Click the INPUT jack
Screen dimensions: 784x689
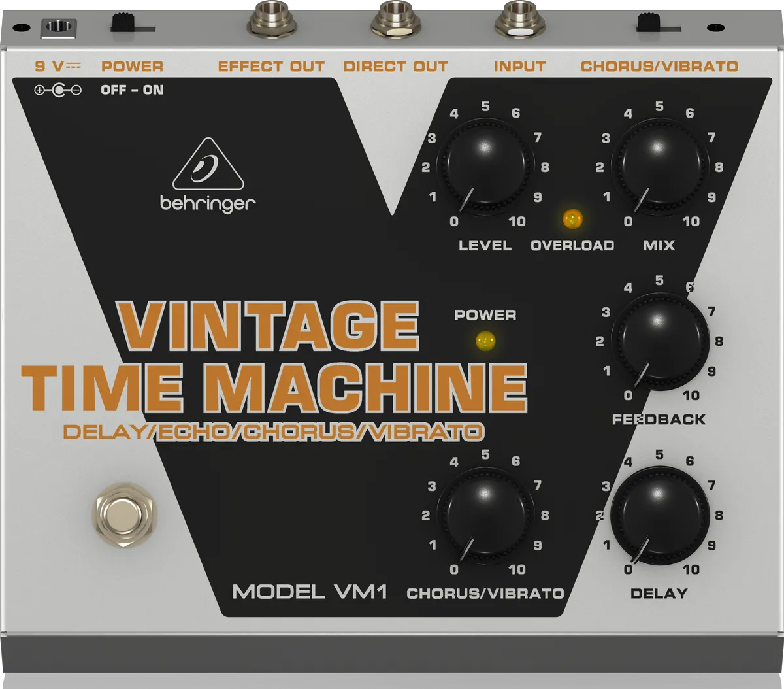(x=519, y=20)
